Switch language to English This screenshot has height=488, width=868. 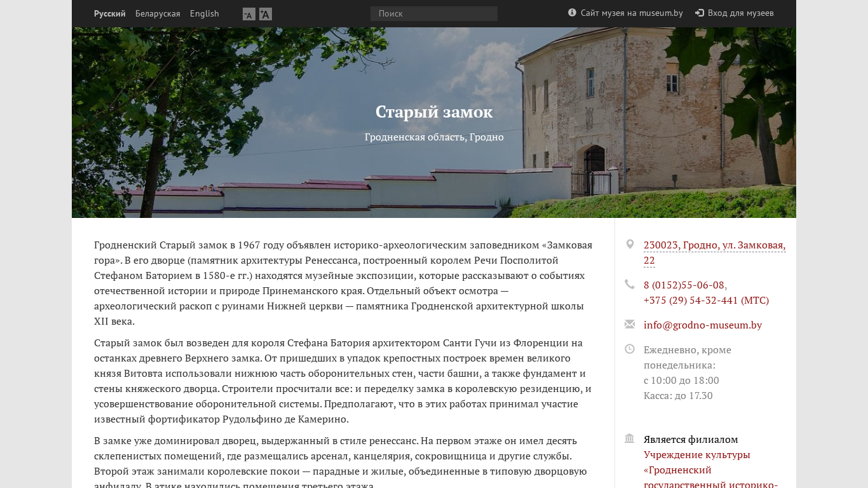(x=205, y=13)
